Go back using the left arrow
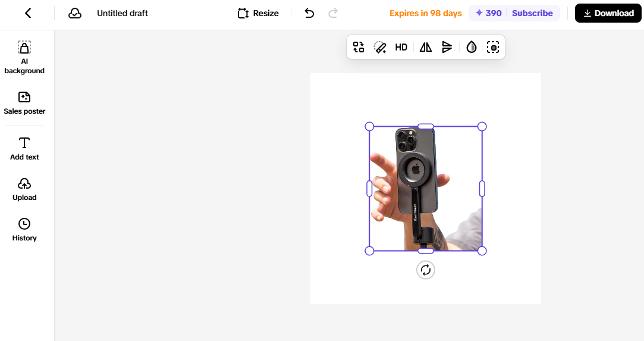Viewport: 644px width, 341px height. 28,13
